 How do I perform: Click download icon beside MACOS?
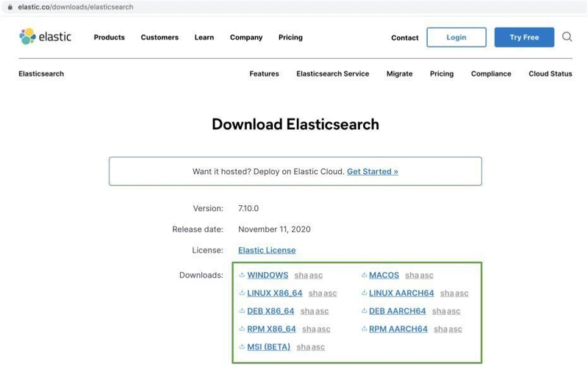click(x=364, y=274)
